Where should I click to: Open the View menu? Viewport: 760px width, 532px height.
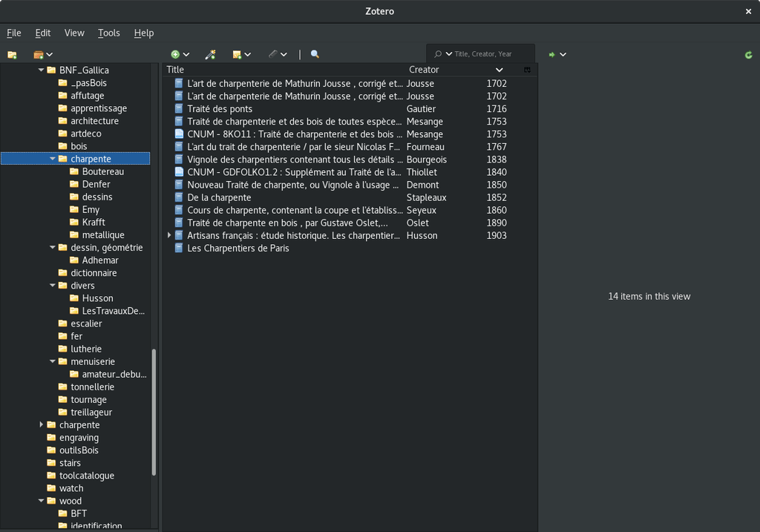[x=74, y=33]
